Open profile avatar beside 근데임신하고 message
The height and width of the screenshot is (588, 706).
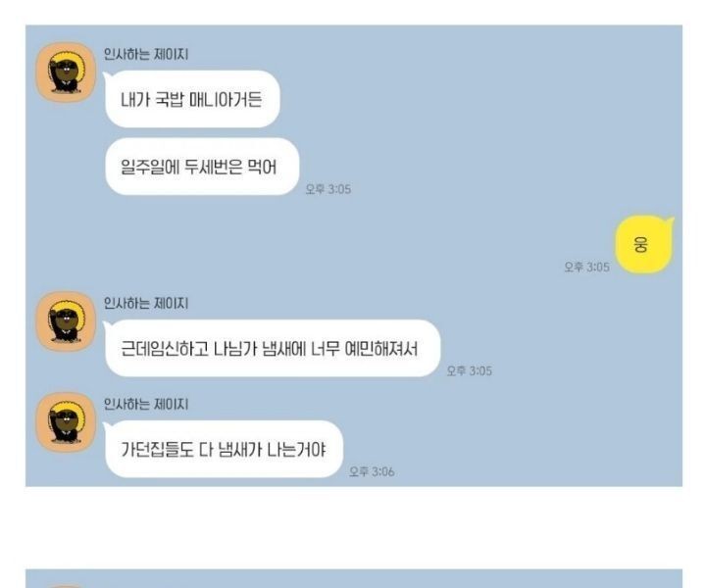[x=66, y=321]
